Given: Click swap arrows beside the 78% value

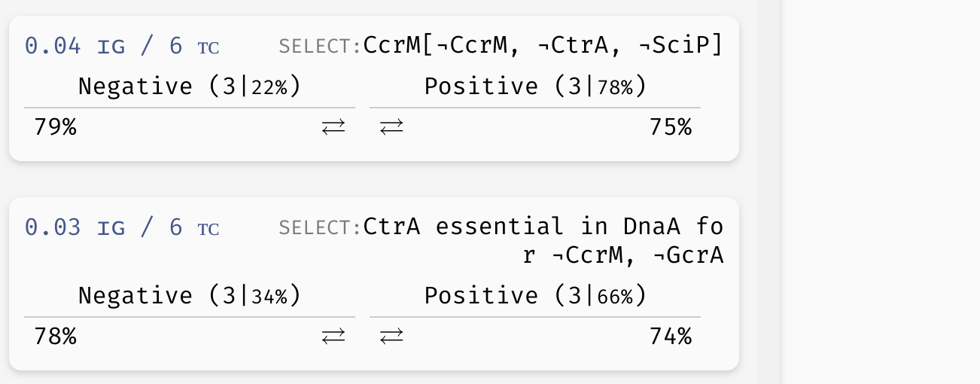Looking at the screenshot, I should (333, 337).
